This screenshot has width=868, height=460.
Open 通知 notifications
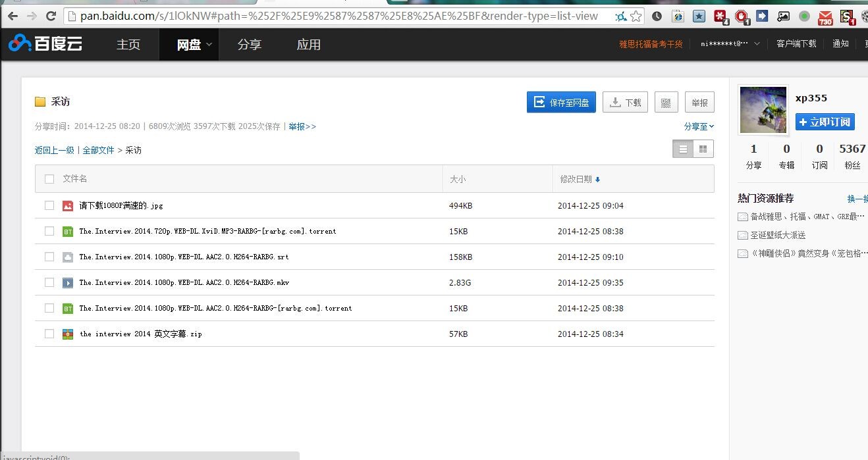[x=840, y=43]
